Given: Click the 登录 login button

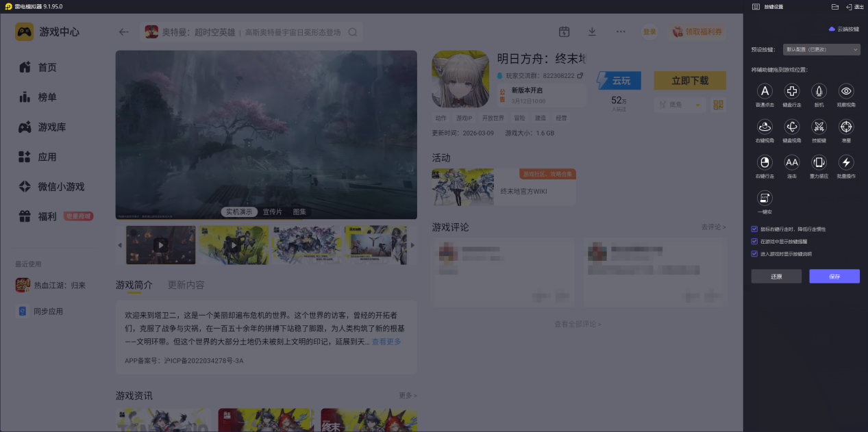Looking at the screenshot, I should coord(649,31).
